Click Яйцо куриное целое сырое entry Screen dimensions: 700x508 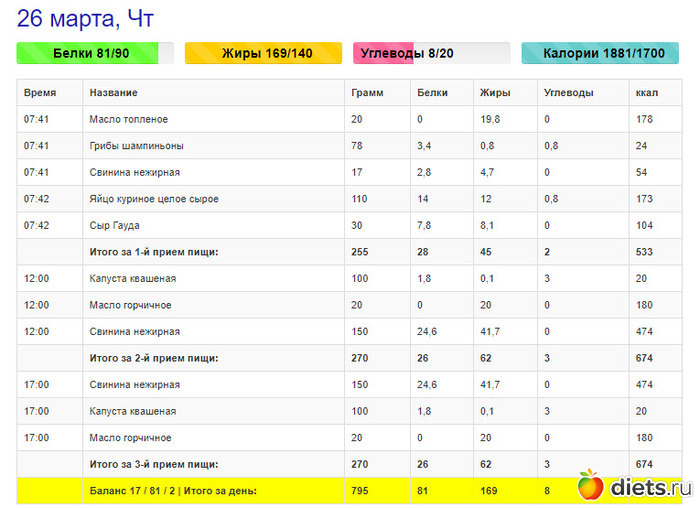[x=154, y=199]
